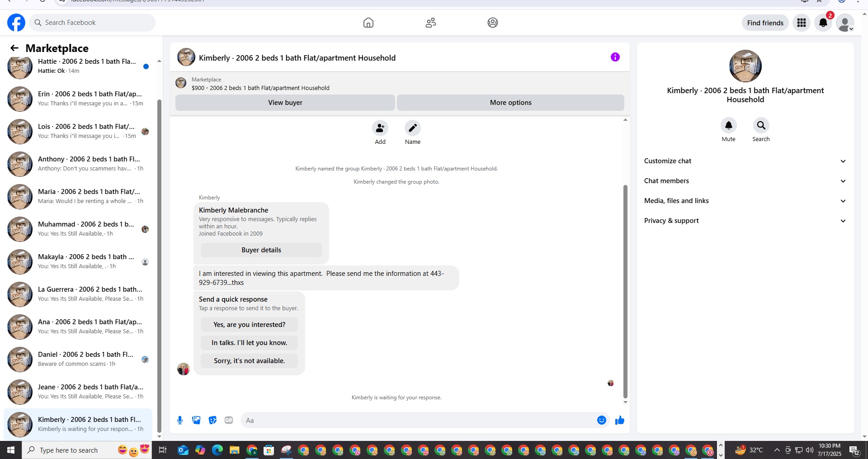This screenshot has width=868, height=459.
Task: Show hidden system tray icons
Action: tap(777, 450)
